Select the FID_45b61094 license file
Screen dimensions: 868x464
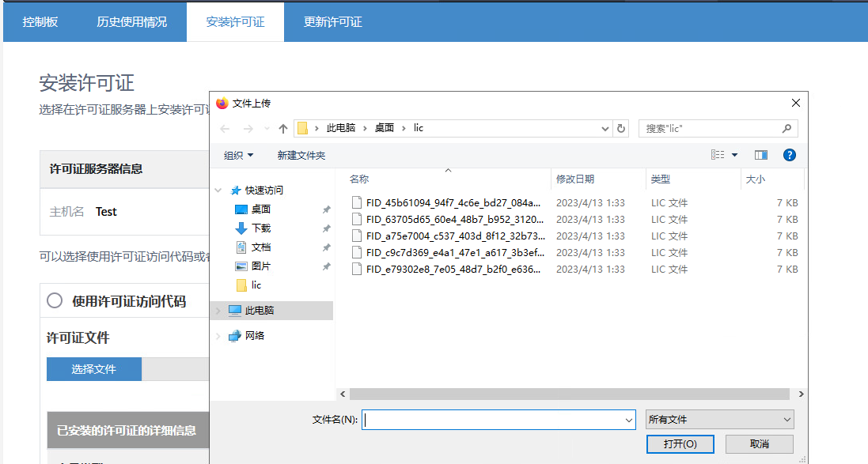point(453,202)
